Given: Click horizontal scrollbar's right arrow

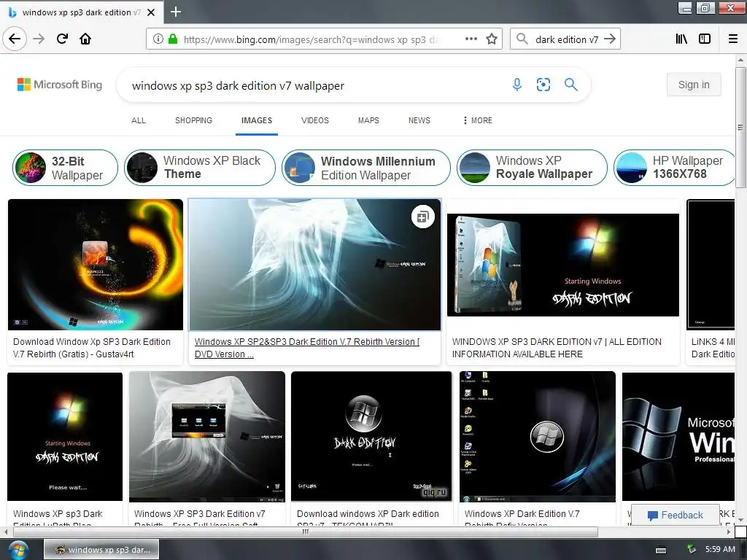Looking at the screenshot, I should (x=729, y=532).
